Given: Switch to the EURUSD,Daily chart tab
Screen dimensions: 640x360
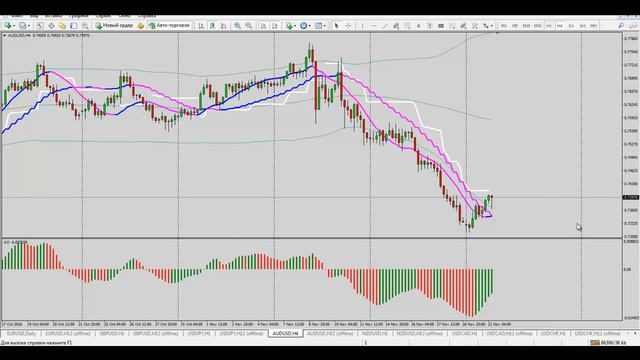Looking at the screenshot, I should point(21,333).
